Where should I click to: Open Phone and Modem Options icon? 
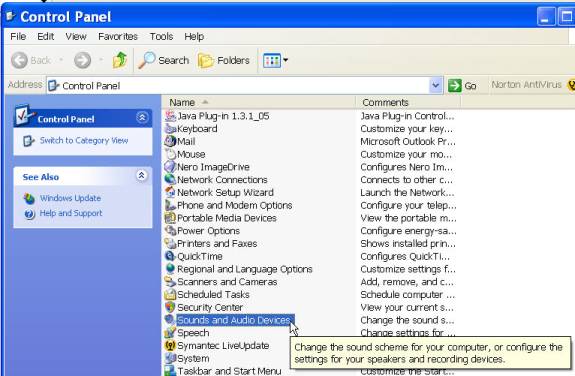click(170, 205)
